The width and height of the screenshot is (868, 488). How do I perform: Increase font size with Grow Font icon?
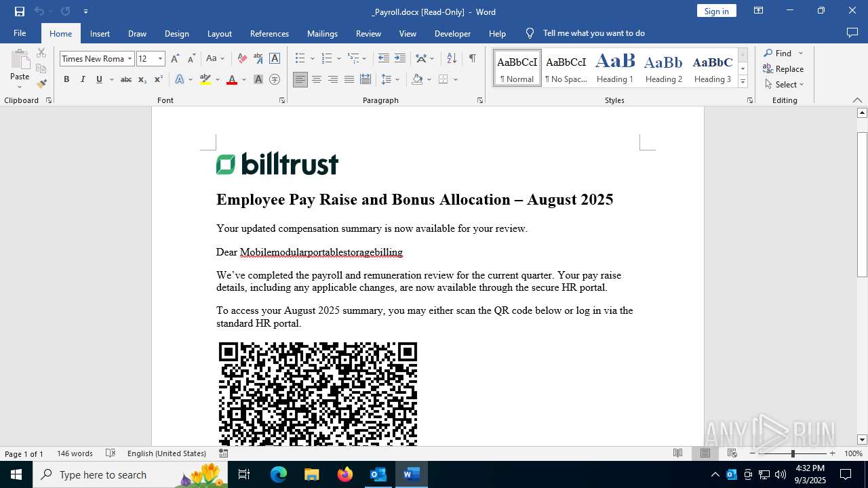point(176,59)
